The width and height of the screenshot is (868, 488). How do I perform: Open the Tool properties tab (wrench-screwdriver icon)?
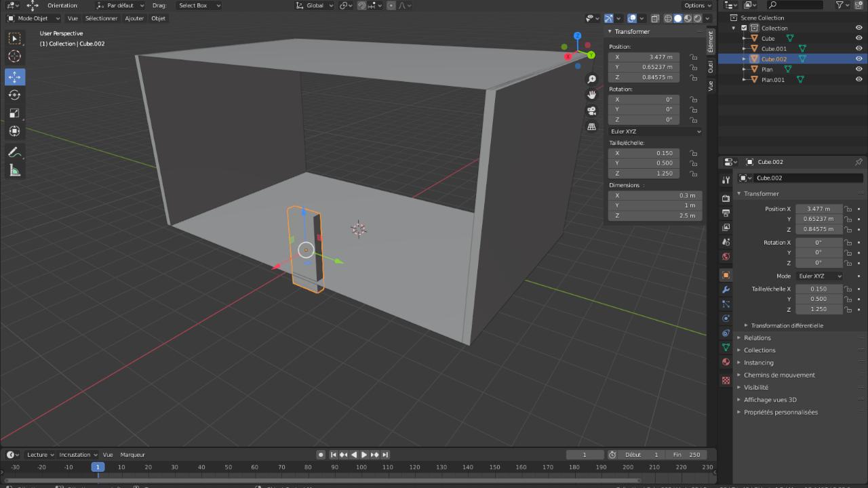726,180
